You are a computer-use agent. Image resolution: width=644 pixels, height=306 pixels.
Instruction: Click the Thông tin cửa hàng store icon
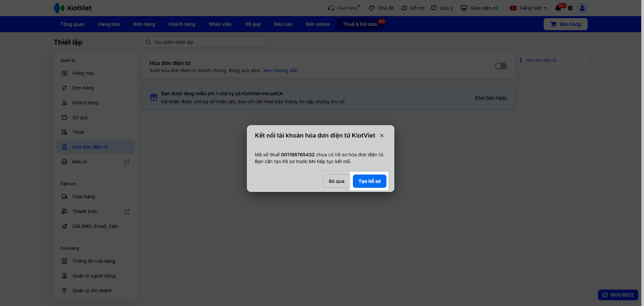click(x=64, y=261)
